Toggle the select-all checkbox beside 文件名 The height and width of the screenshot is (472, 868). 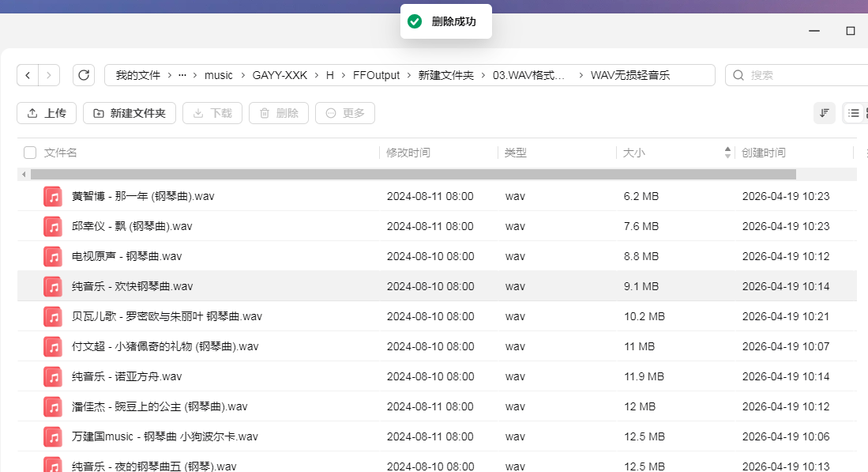30,153
